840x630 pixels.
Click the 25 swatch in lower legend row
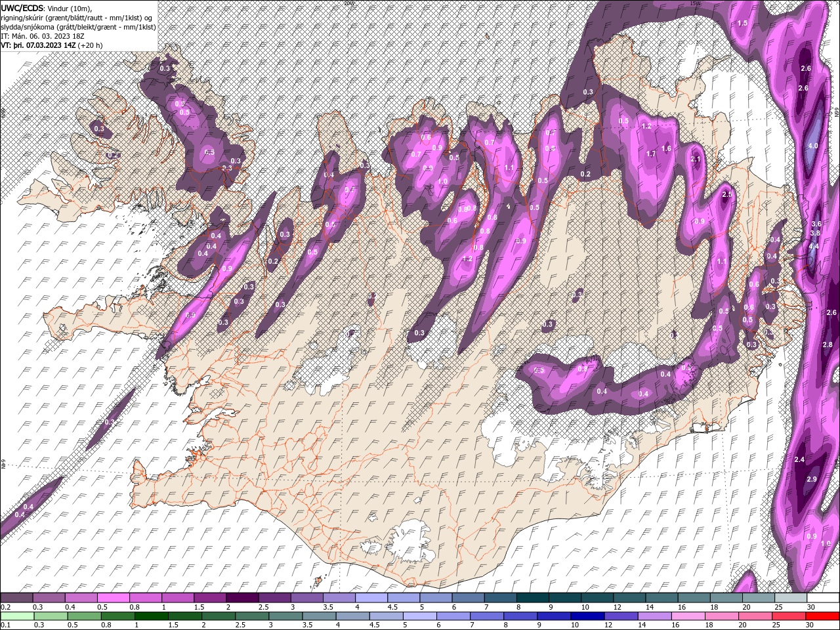pos(789,616)
